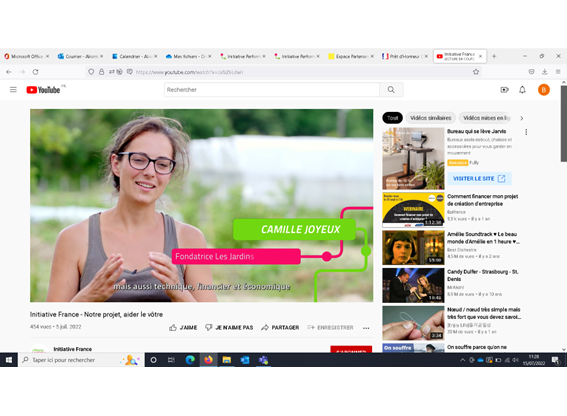Select the Vidéos mises en ligne chip
567x416 pixels.
click(486, 118)
